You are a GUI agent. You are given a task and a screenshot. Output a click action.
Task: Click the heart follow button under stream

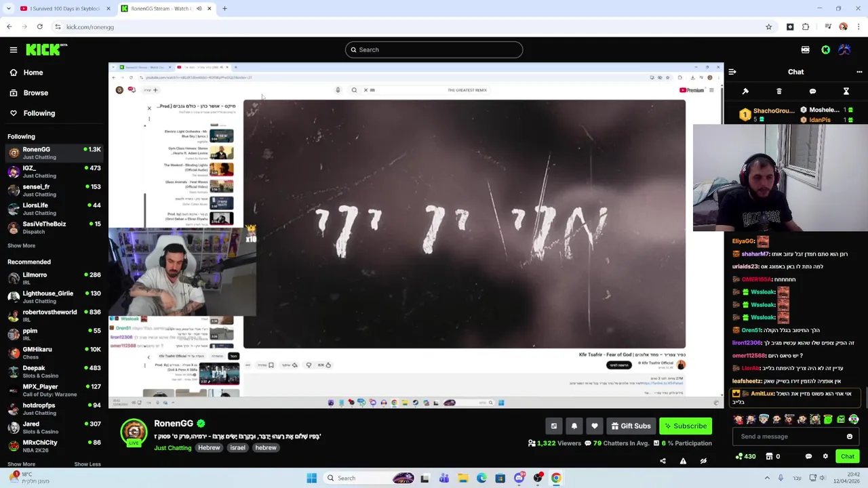[595, 426]
